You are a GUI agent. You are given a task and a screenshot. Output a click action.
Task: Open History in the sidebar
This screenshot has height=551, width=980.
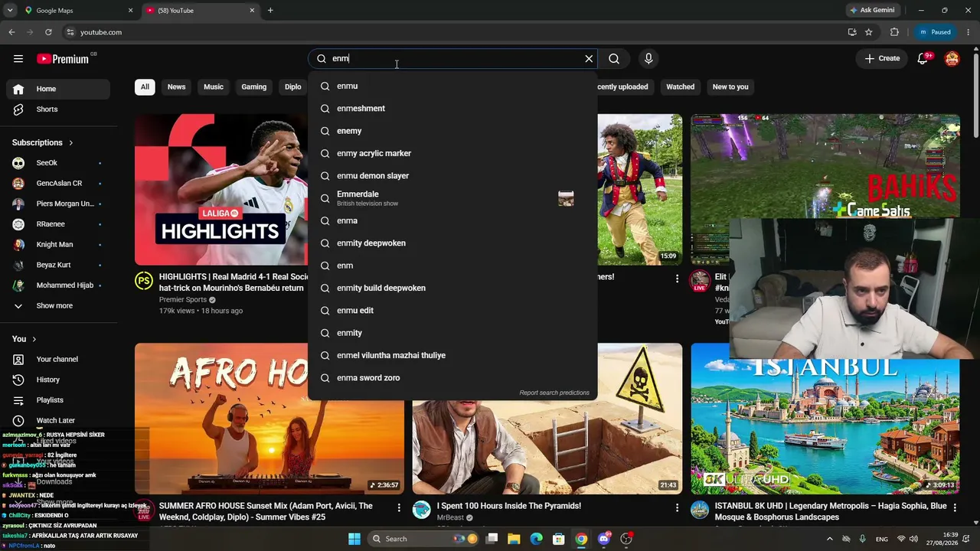[x=58, y=380]
